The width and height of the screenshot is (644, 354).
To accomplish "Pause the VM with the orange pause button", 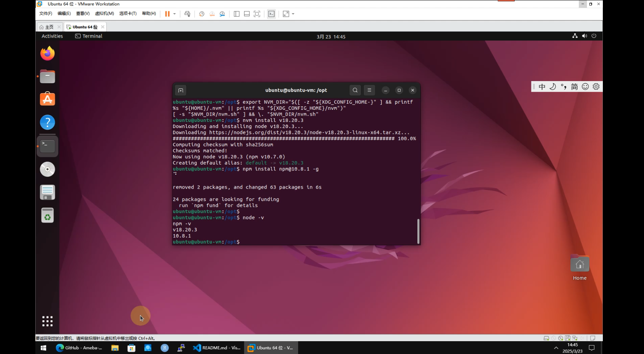I will click(167, 14).
